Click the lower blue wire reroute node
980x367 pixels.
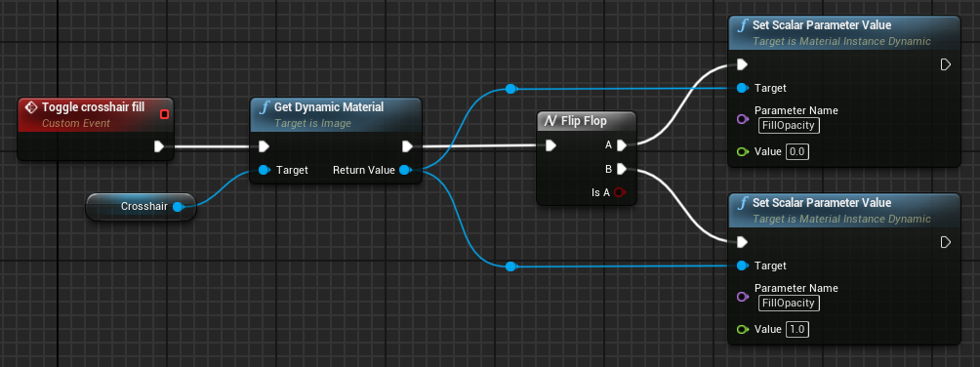(510, 266)
